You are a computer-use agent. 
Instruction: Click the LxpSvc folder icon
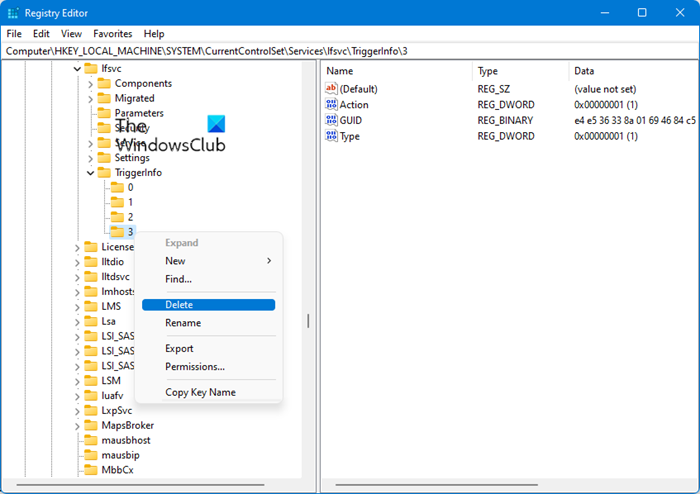coord(91,410)
